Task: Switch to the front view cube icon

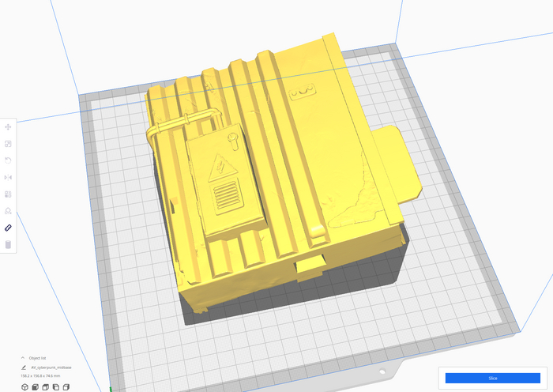Action: tap(35, 387)
